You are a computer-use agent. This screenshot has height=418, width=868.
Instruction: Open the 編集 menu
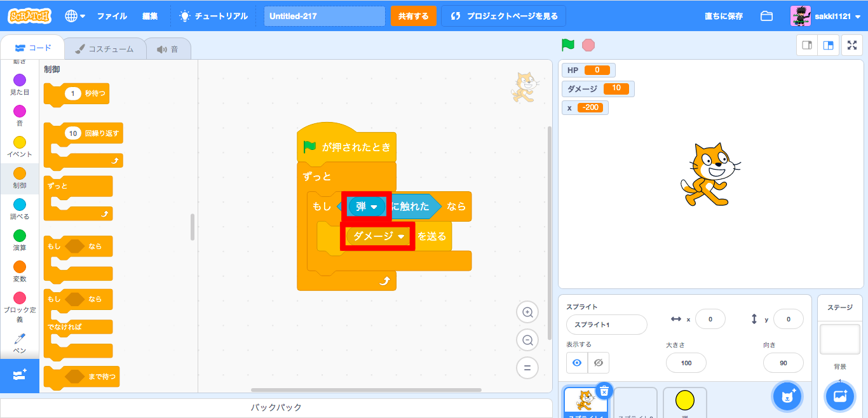tap(150, 16)
